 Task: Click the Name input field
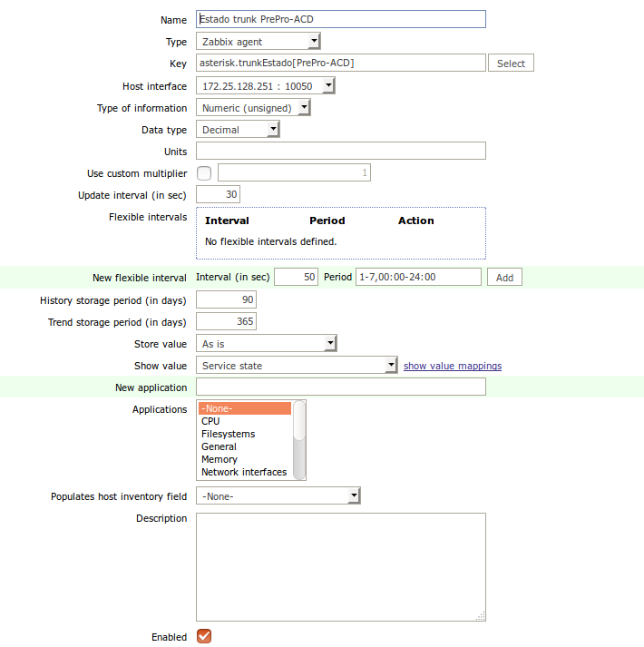point(341,19)
